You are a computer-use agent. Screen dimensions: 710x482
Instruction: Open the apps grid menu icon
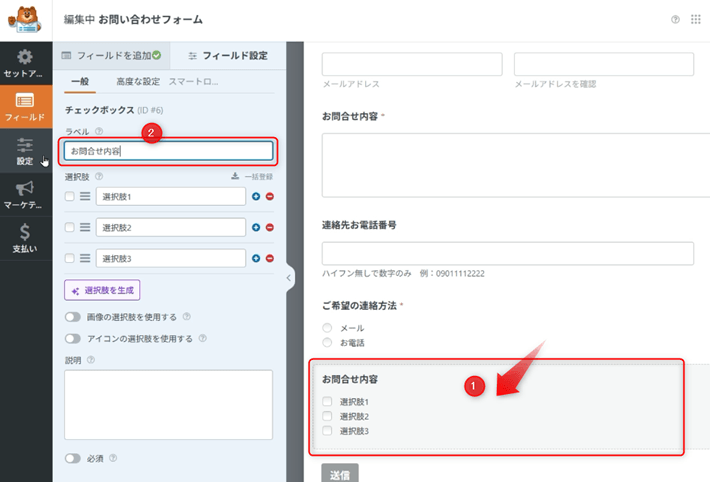pyautogui.click(x=696, y=19)
